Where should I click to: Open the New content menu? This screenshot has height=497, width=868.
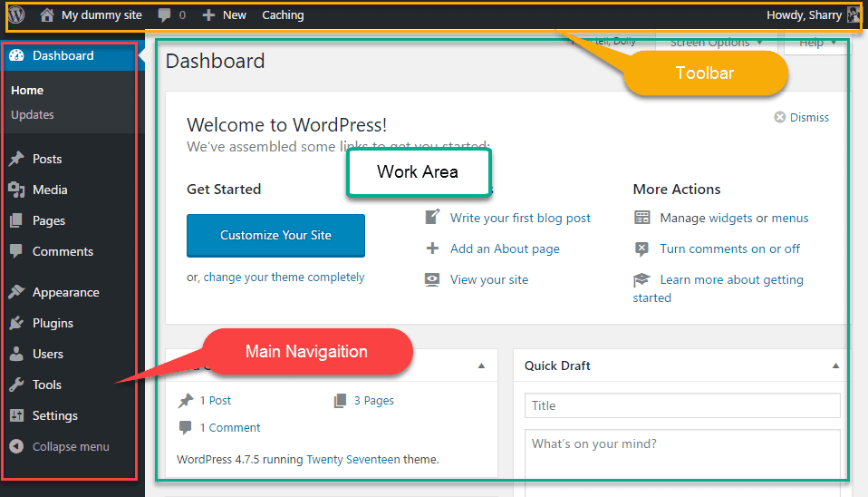click(x=234, y=15)
